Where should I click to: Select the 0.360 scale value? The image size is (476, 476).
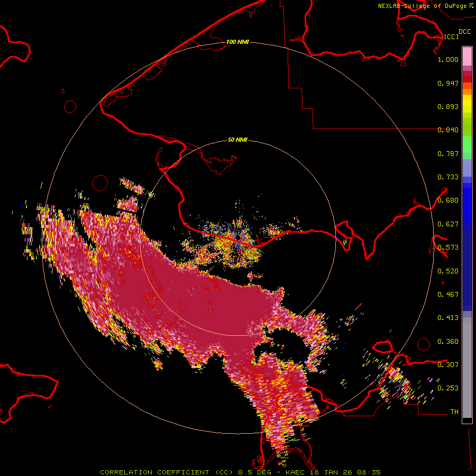[x=448, y=342]
